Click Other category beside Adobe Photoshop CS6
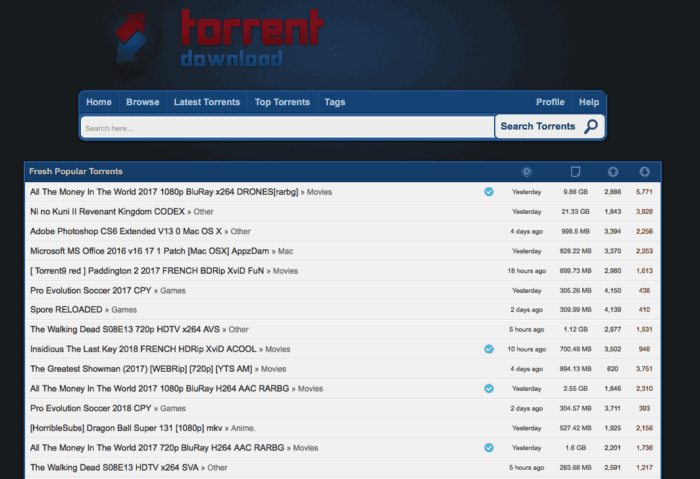Screen dimensions: 700x479 point(240,231)
